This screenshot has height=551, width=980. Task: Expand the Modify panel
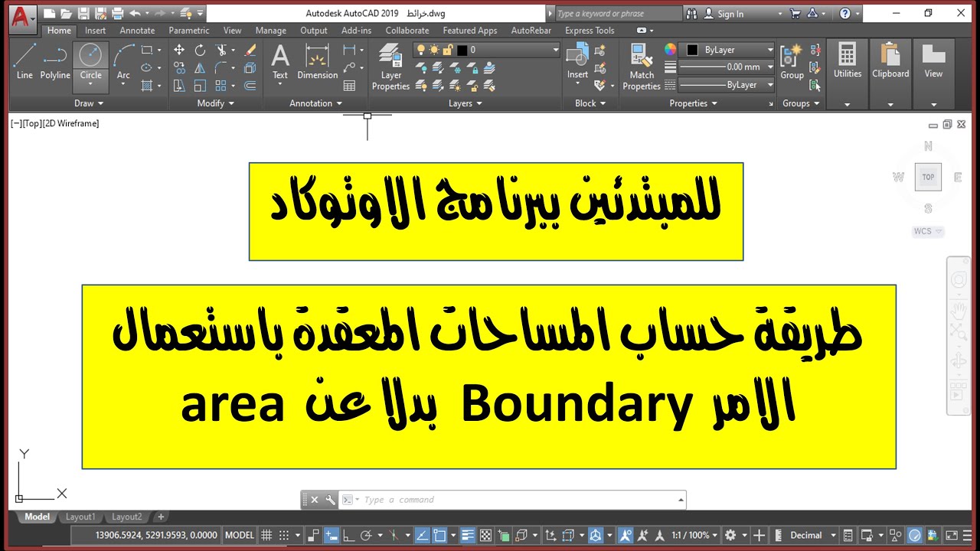215,103
